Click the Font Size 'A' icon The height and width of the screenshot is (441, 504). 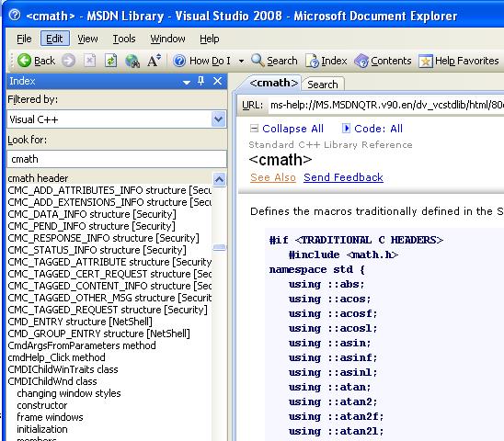[x=154, y=61]
